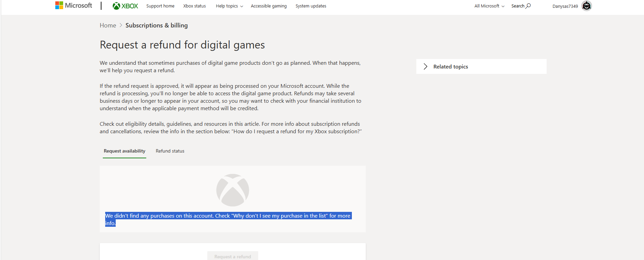The height and width of the screenshot is (260, 644).
Task: Open Subscriptions & billing breadcrumb
Action: coord(156,25)
